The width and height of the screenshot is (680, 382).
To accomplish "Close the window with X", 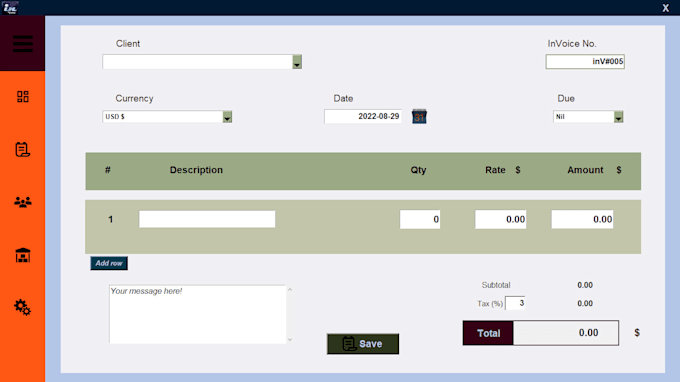I will click(666, 8).
